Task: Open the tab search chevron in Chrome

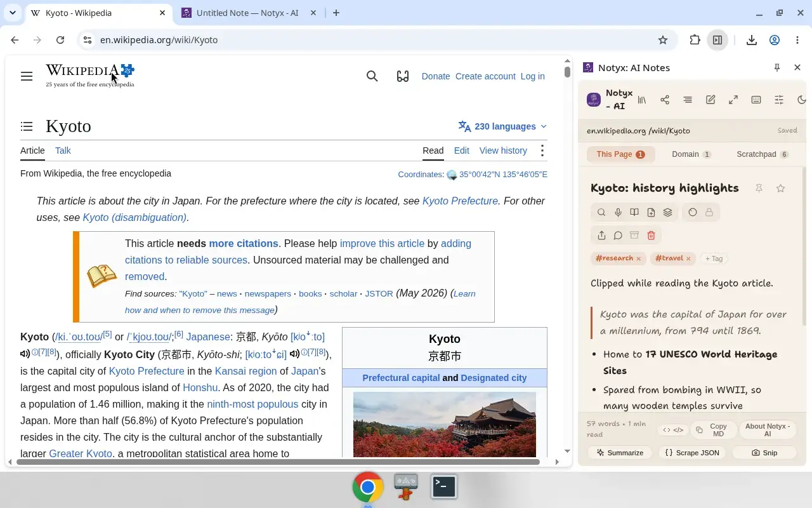Action: 13,13
